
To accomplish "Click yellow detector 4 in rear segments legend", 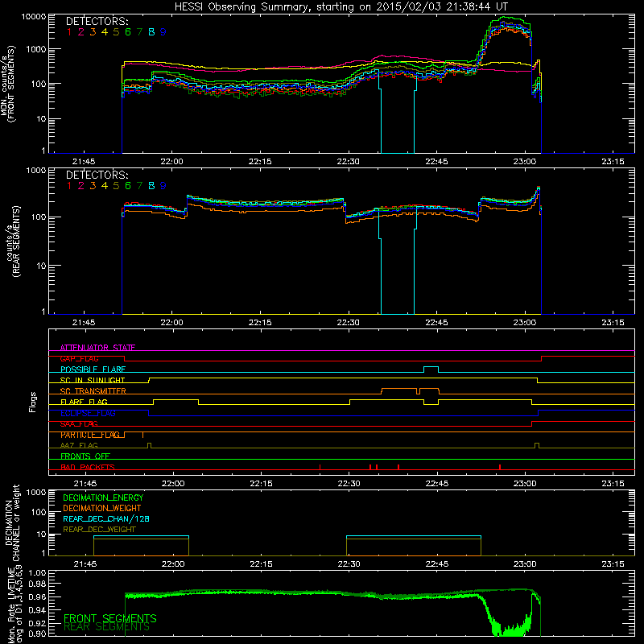I will click(x=105, y=186).
